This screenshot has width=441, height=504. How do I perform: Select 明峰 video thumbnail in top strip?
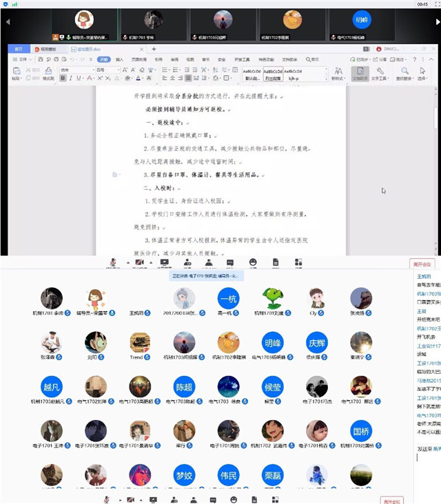click(x=362, y=25)
